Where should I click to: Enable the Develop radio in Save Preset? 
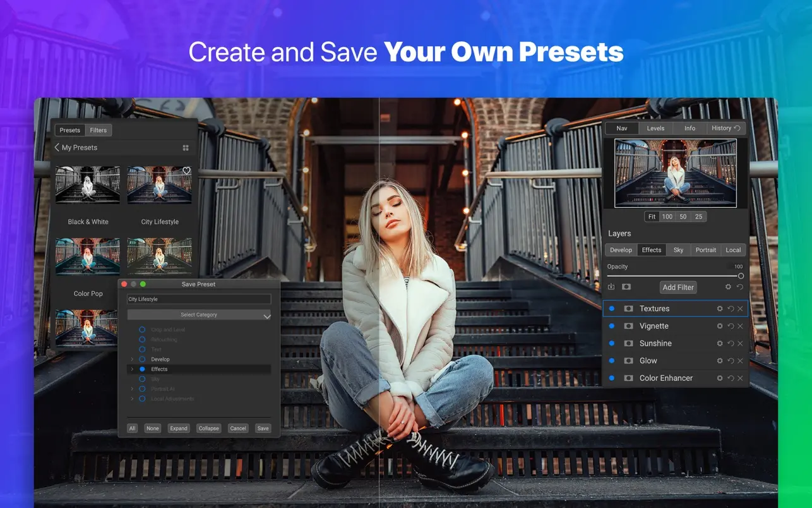click(142, 360)
